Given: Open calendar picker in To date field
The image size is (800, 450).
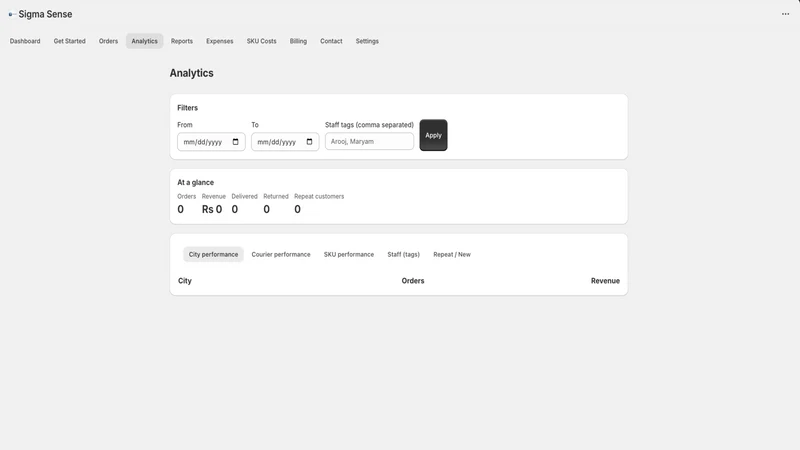Looking at the screenshot, I should 309,142.
